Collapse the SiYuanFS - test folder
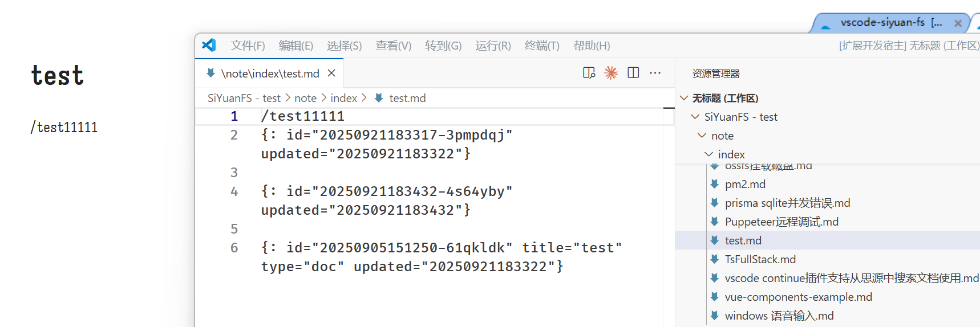This screenshot has width=980, height=327. point(695,117)
